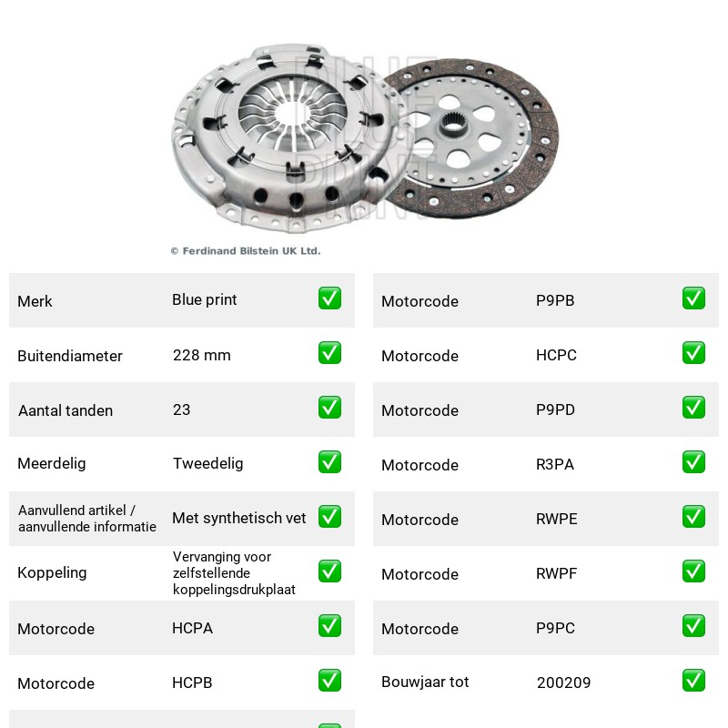Click the checkmark beside Met synthetisch vet
728x728 pixels.
[329, 517]
